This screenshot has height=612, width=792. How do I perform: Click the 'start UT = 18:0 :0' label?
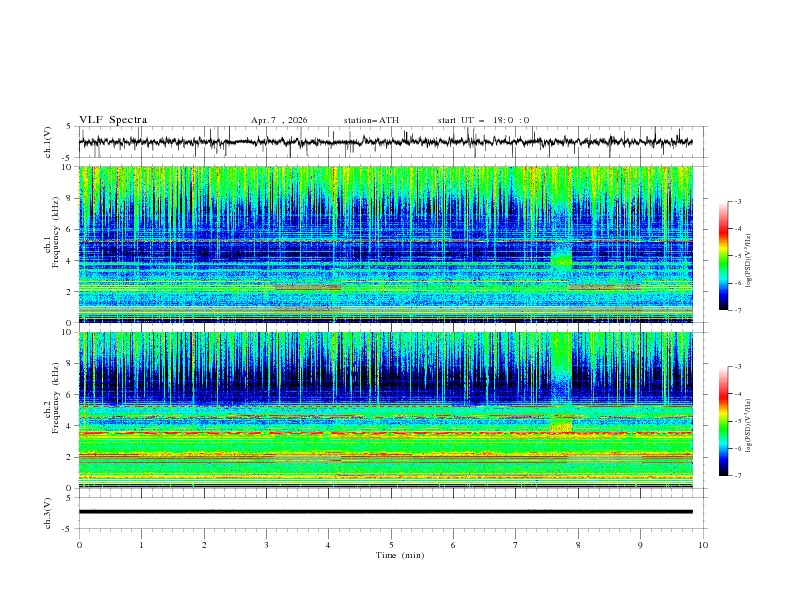coord(483,120)
